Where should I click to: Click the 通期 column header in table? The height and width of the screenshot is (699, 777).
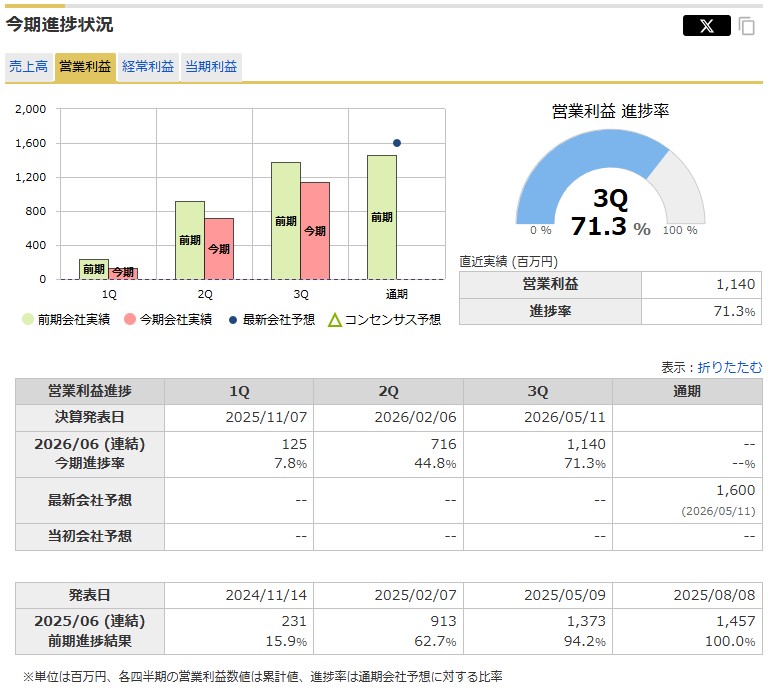pos(687,391)
